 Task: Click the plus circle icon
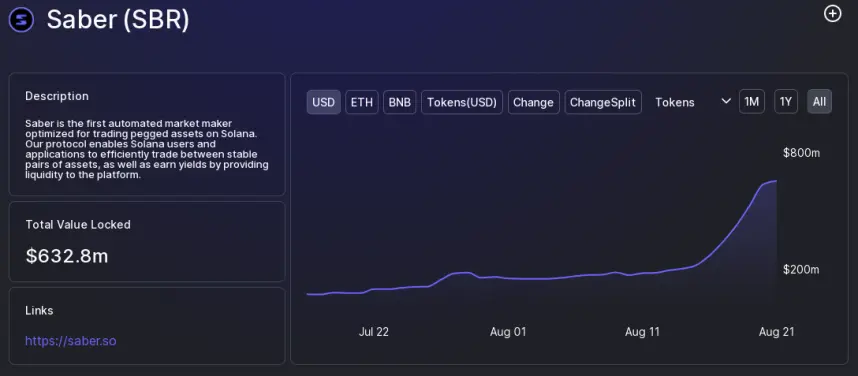(832, 14)
